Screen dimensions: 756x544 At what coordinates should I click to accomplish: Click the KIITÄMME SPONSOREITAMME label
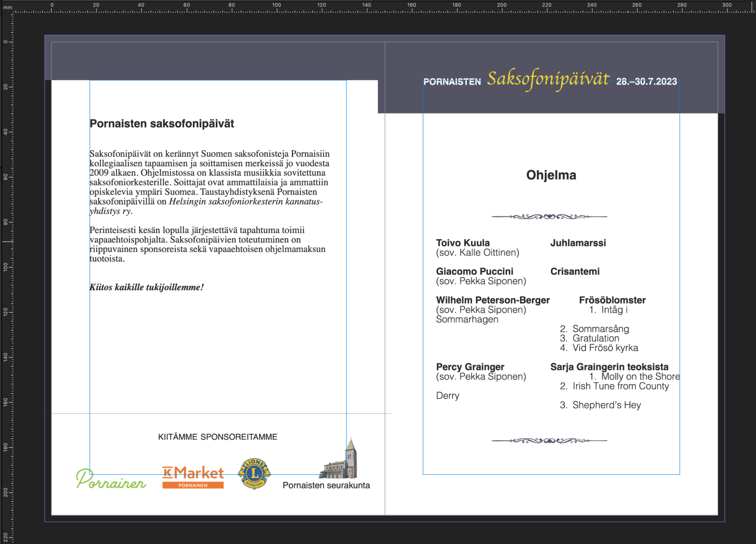218,437
